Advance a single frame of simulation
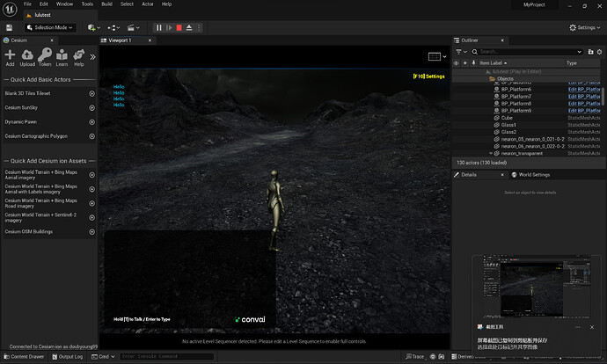The height and width of the screenshot is (364, 607). point(169,27)
